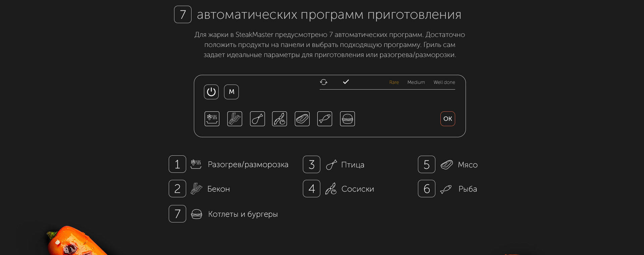Image resolution: width=644 pixels, height=255 pixels.
Task: Click the grilled pepper image
Action: point(75,242)
